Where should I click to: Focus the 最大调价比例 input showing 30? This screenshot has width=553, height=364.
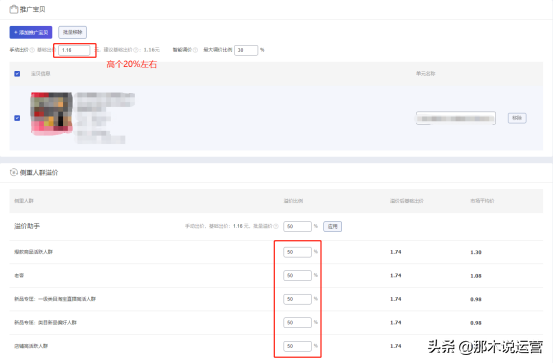point(246,50)
